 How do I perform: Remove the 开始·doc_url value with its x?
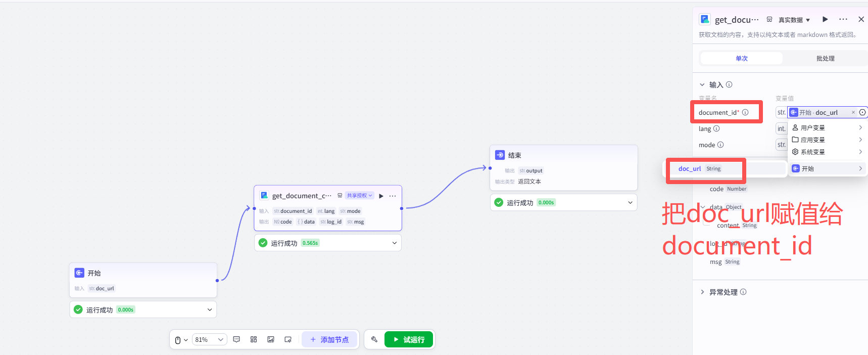point(853,112)
